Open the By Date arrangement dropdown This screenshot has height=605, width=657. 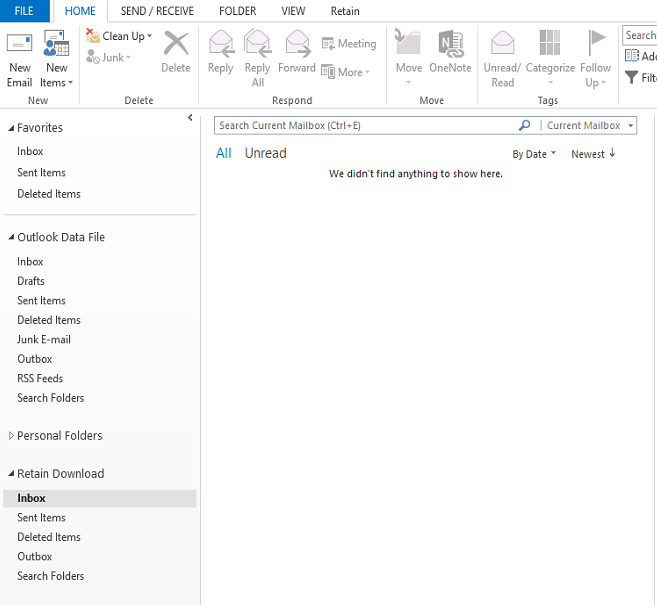(x=534, y=154)
